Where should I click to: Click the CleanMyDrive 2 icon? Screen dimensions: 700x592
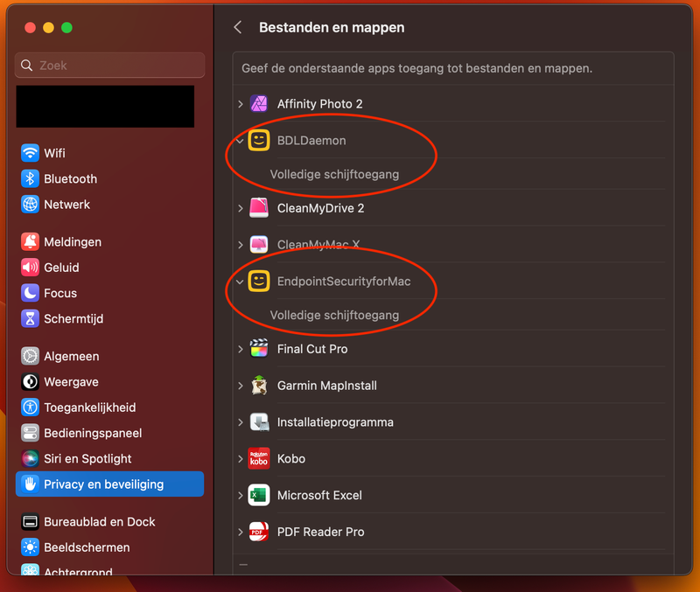[258, 208]
